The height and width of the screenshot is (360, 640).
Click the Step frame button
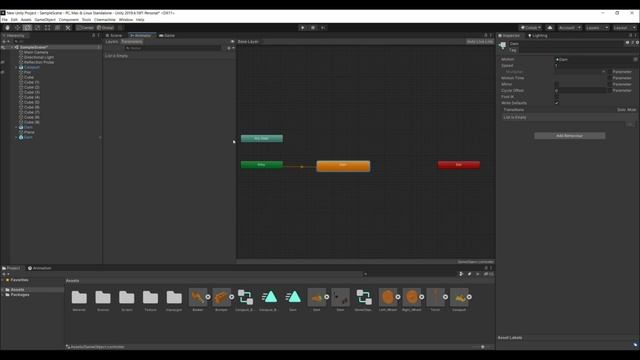(x=323, y=28)
